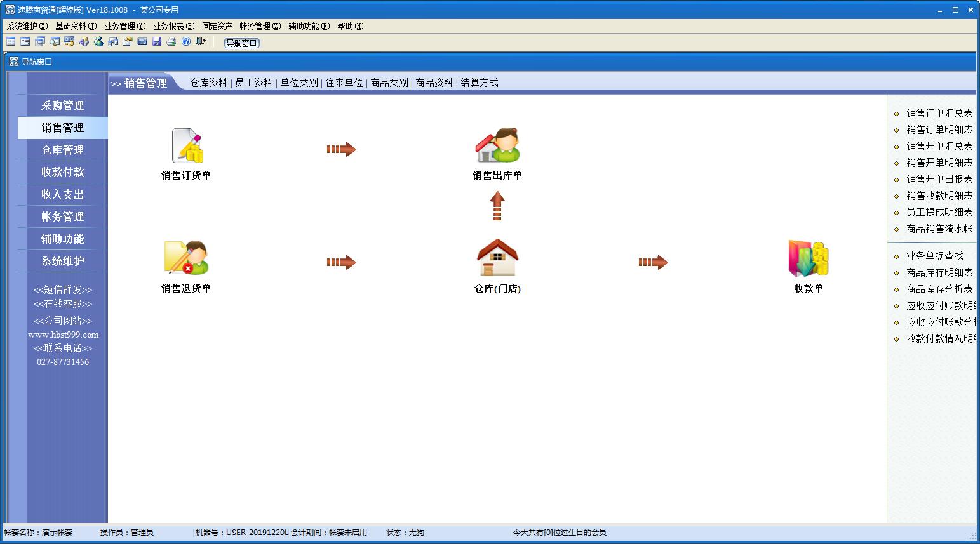Click the cascading windows toolbar icon

pyautogui.click(x=40, y=42)
